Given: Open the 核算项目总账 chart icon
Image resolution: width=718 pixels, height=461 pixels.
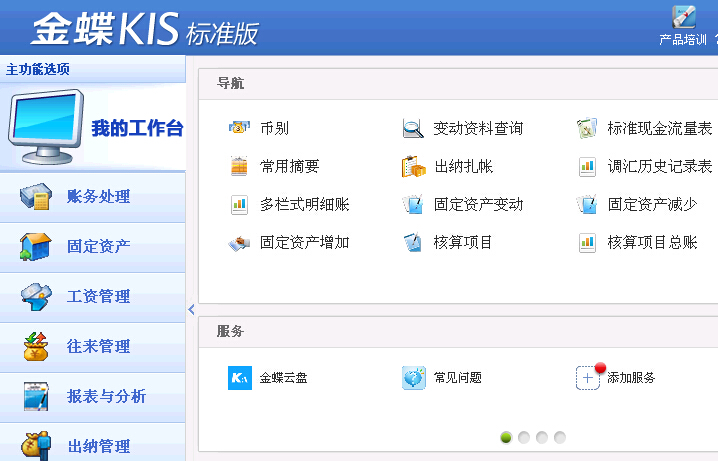Looking at the screenshot, I should (587, 243).
